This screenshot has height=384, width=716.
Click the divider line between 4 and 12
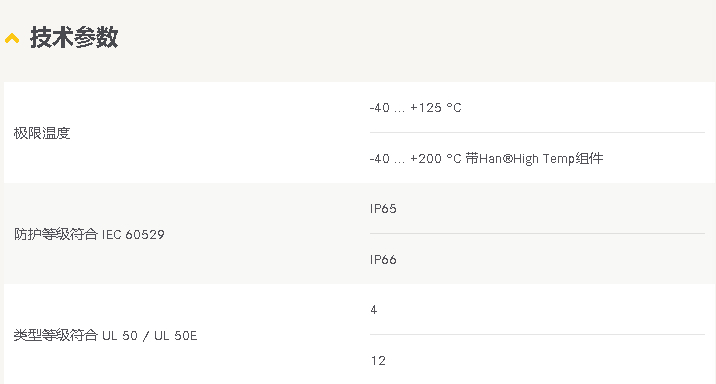click(537, 334)
